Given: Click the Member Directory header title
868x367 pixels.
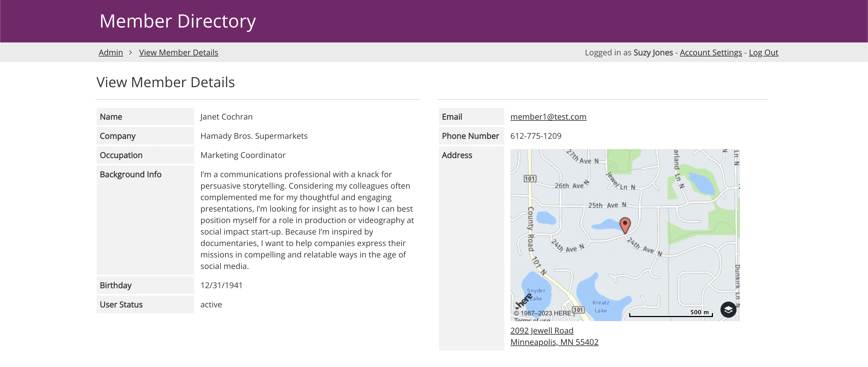Looking at the screenshot, I should point(178,21).
